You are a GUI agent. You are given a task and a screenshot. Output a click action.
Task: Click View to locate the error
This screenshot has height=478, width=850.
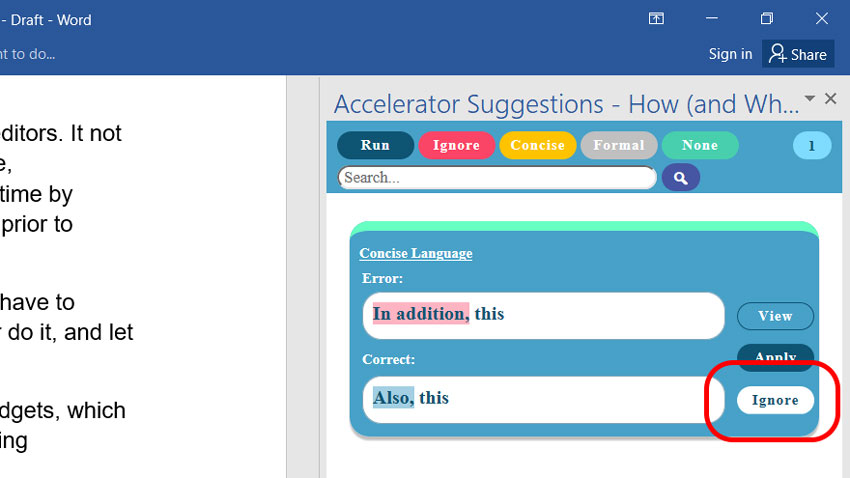[775, 316]
